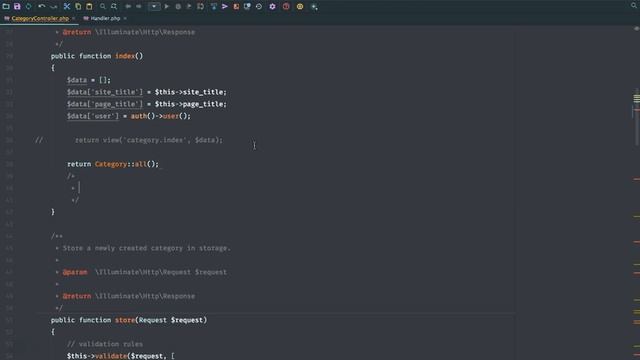Click the "$data['site_title']" assignment line
The height and width of the screenshot is (360, 640).
(x=147, y=92)
